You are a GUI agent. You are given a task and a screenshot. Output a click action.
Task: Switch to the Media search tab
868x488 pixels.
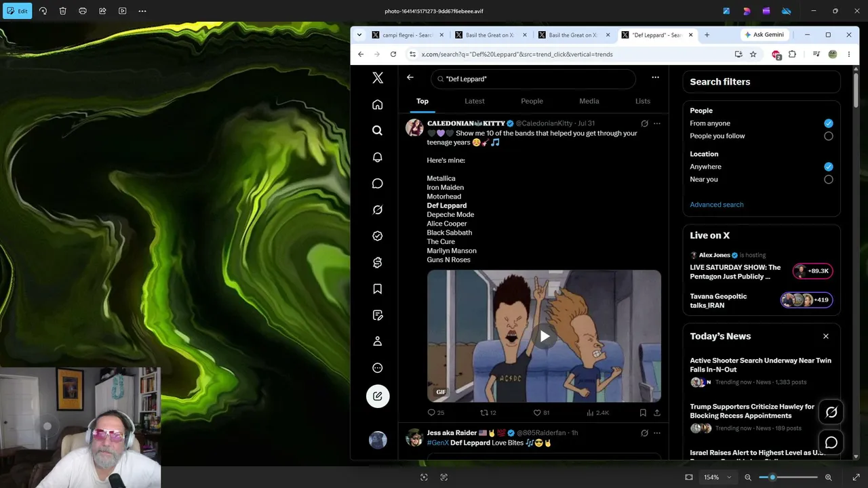[589, 101]
